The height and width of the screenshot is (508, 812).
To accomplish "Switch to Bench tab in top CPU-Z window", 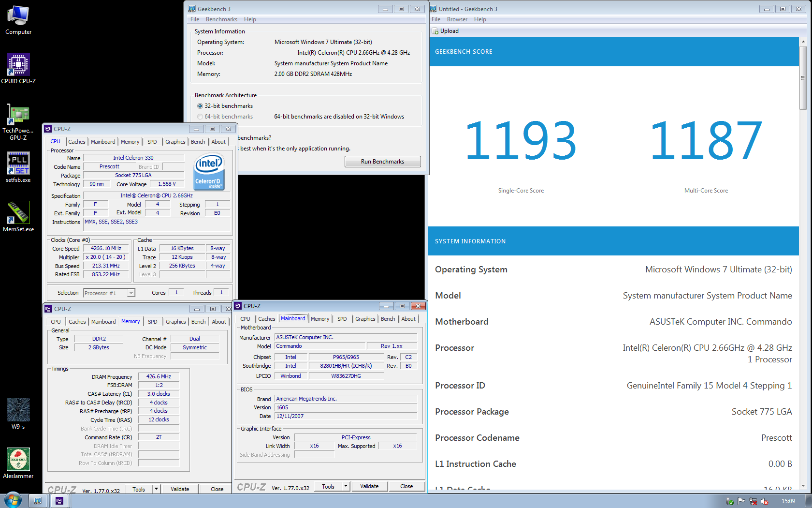I will coord(198,142).
